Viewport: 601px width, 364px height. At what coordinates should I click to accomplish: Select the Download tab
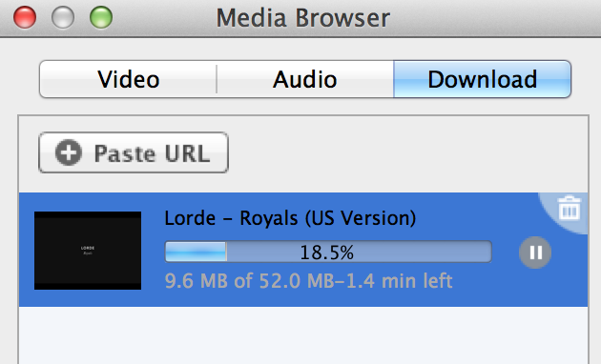coord(482,79)
